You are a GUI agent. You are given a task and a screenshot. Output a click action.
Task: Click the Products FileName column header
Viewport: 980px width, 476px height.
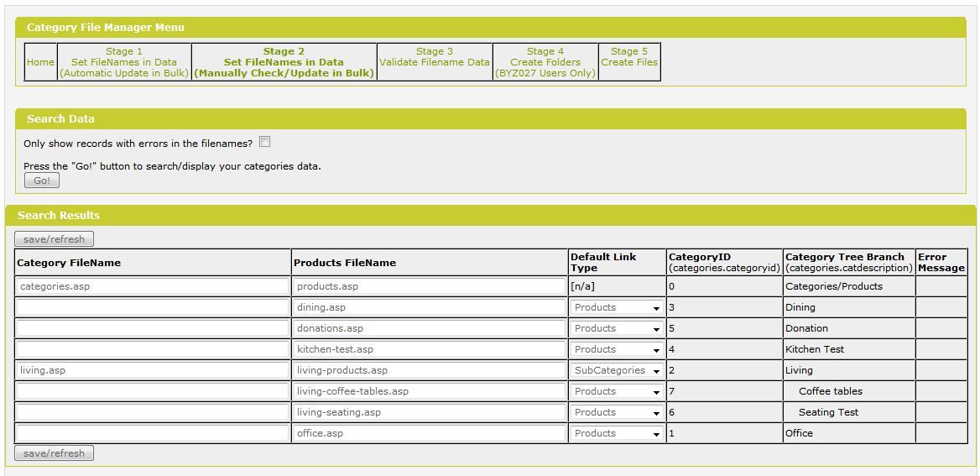(x=430, y=263)
